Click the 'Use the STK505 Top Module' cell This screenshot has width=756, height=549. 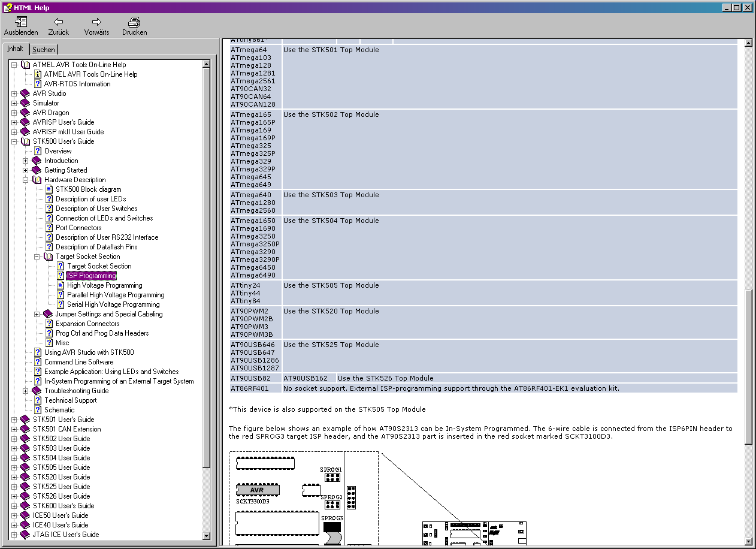pos(510,292)
